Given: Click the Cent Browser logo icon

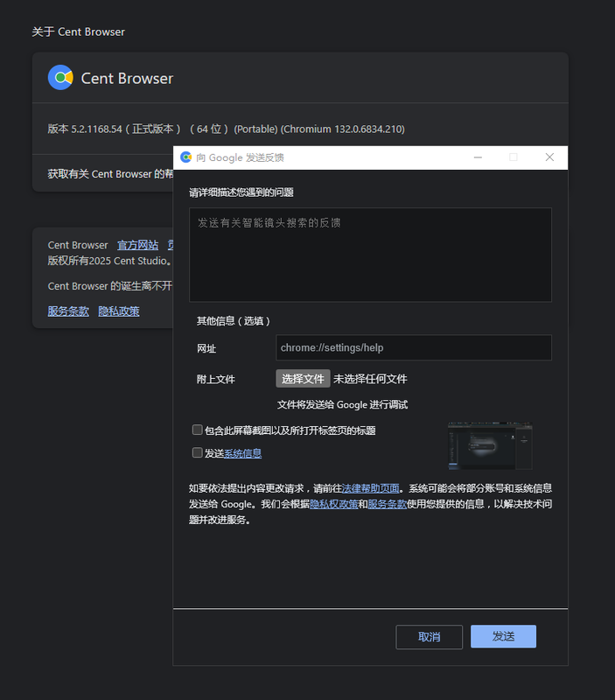Looking at the screenshot, I should pos(60,78).
